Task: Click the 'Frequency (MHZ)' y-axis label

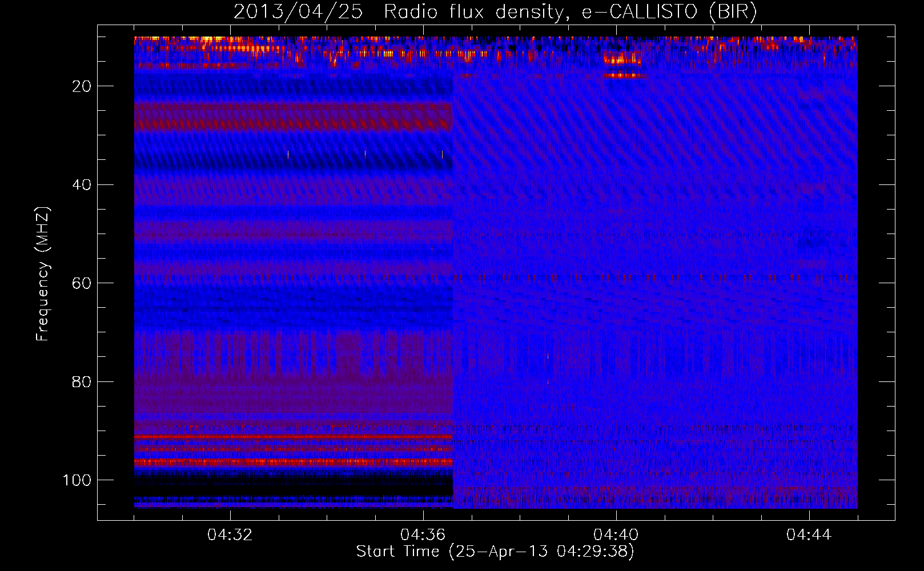Action: (x=43, y=274)
